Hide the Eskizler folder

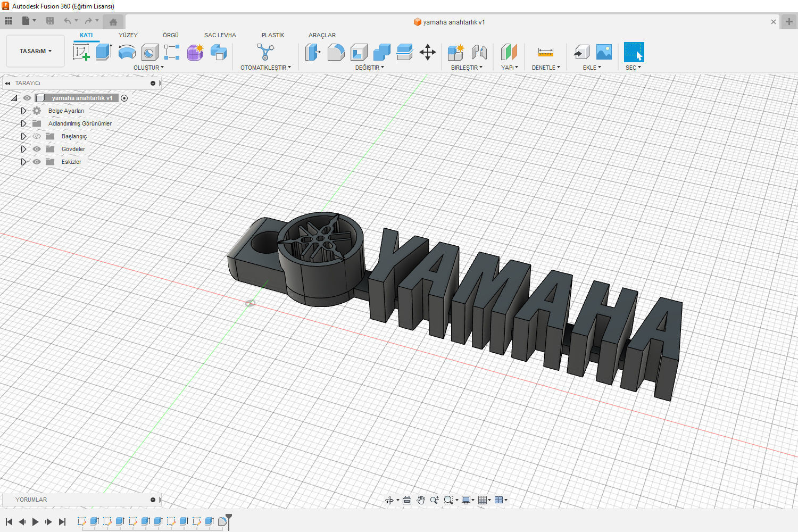pyautogui.click(x=37, y=162)
